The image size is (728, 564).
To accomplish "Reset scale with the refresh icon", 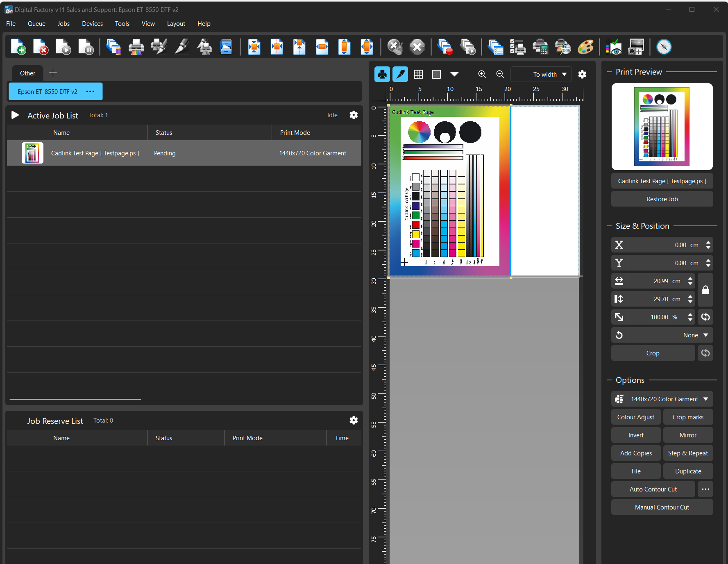I will point(705,317).
